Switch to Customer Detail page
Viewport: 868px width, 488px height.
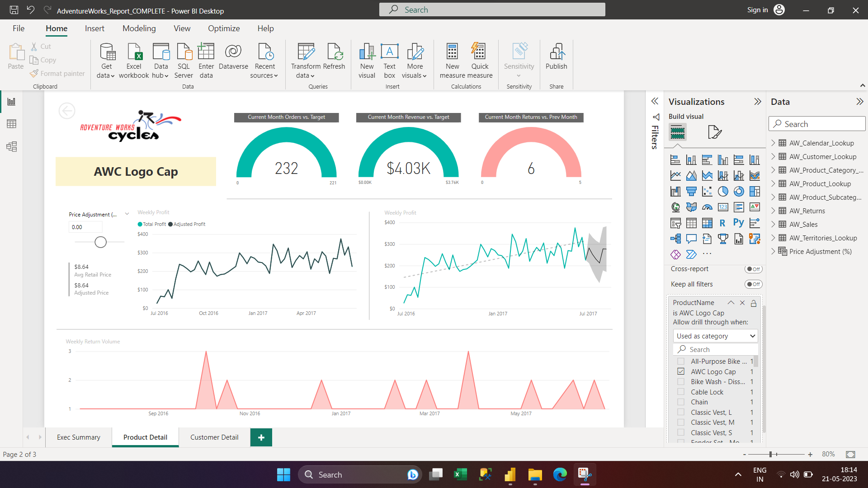pyautogui.click(x=214, y=437)
